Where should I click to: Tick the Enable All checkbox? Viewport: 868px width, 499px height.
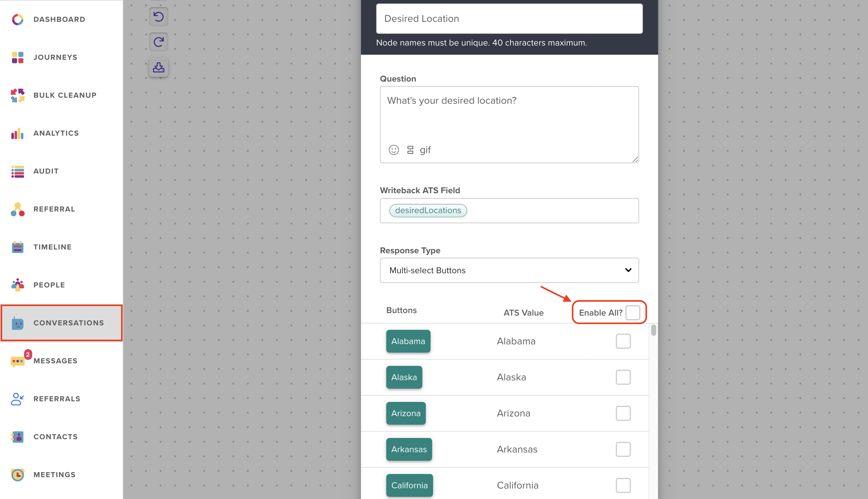(x=632, y=312)
